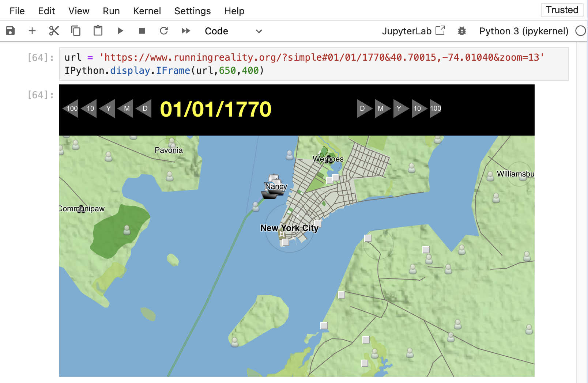The image size is (588, 383).
Task: Click the URL code cell to edit it
Action: [x=256, y=57]
